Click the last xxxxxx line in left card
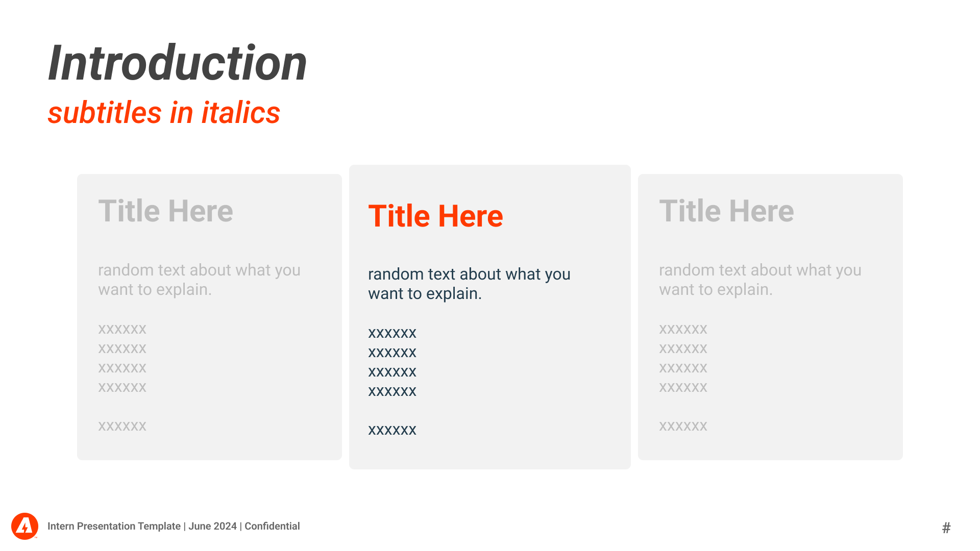 (x=122, y=426)
